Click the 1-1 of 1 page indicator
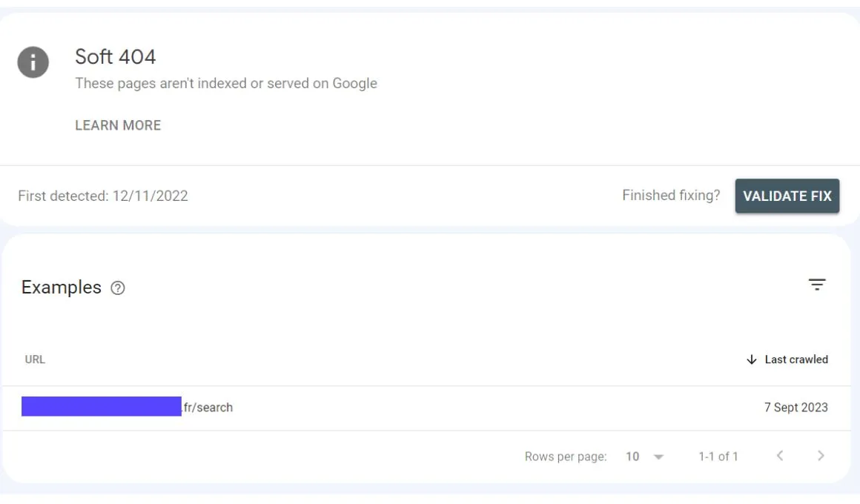 point(718,457)
